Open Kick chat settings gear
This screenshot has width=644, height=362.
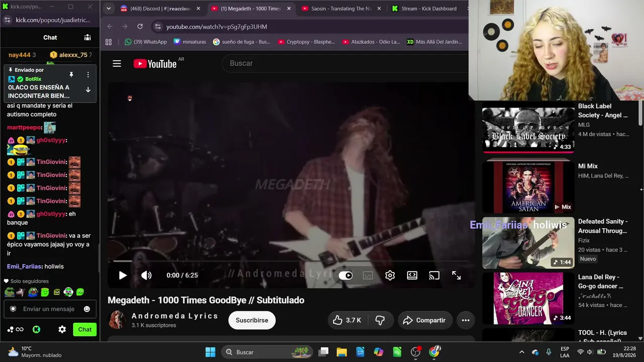[62, 329]
